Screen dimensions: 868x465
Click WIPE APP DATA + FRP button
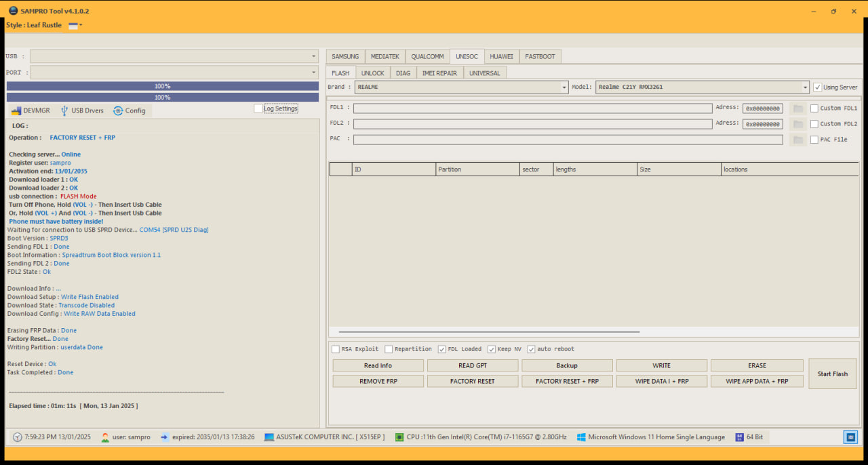pos(757,381)
